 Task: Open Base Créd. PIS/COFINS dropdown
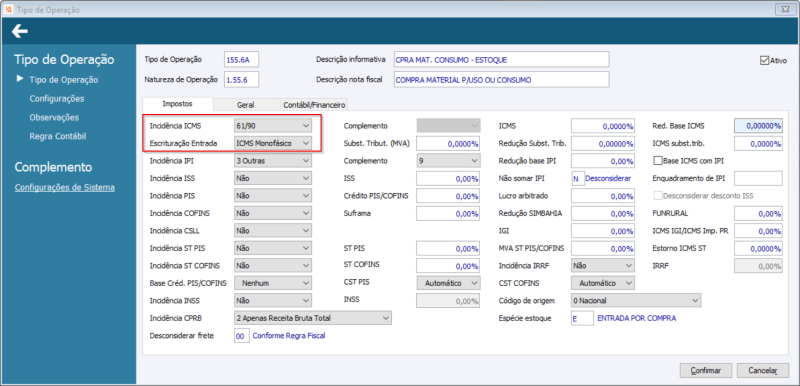click(x=272, y=283)
